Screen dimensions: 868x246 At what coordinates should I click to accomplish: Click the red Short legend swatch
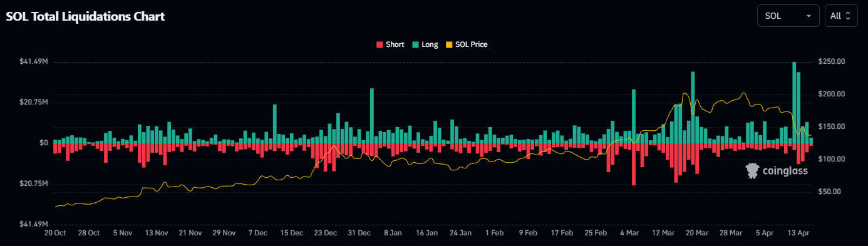pyautogui.click(x=380, y=44)
